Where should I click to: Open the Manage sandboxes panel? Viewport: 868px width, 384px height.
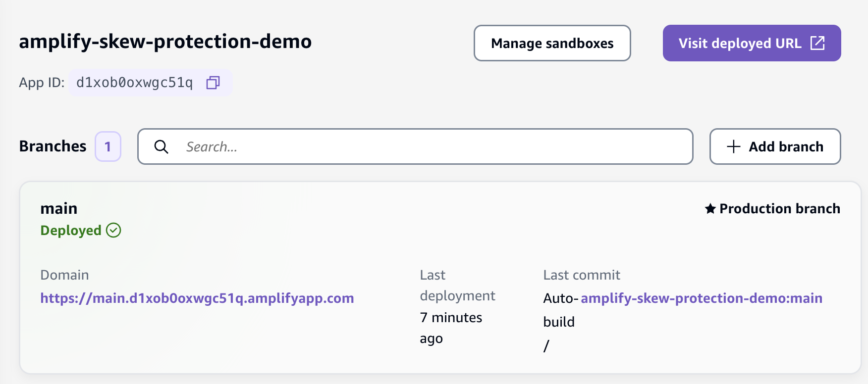[552, 43]
